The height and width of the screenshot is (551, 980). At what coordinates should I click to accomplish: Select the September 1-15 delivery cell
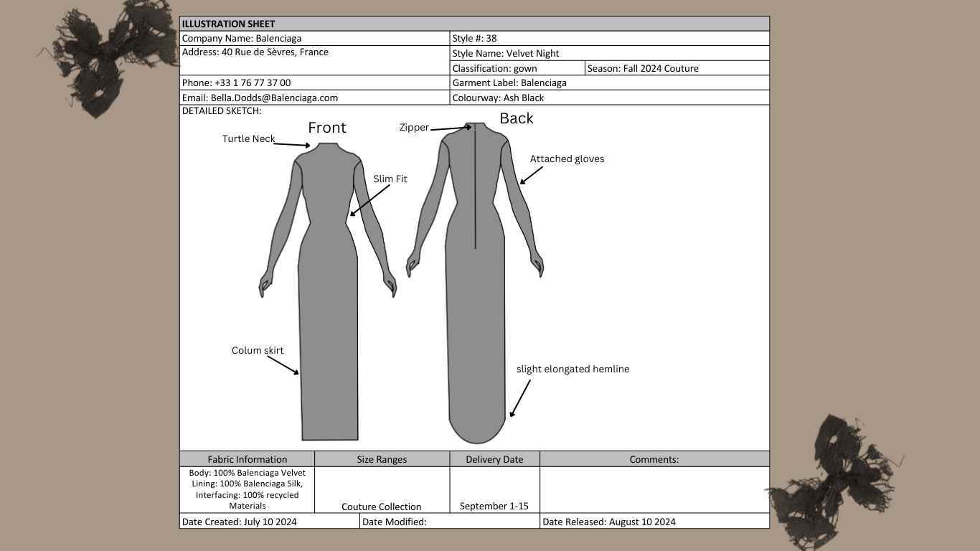click(494, 490)
